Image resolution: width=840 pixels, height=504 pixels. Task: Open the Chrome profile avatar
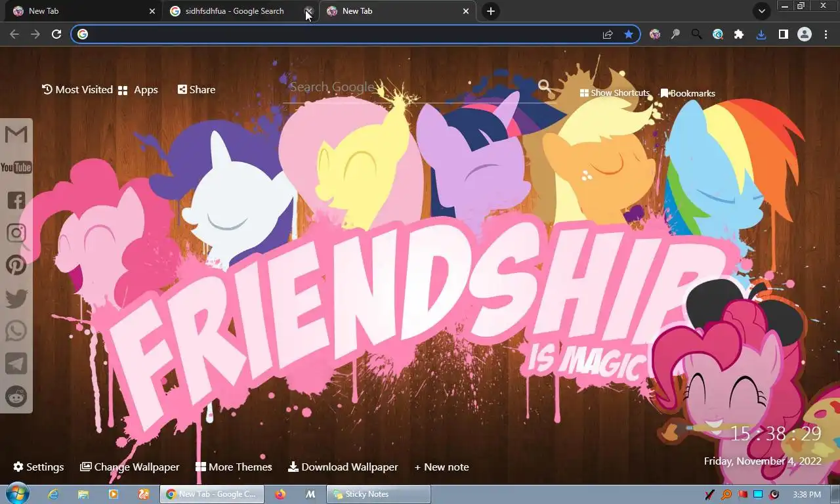click(805, 34)
